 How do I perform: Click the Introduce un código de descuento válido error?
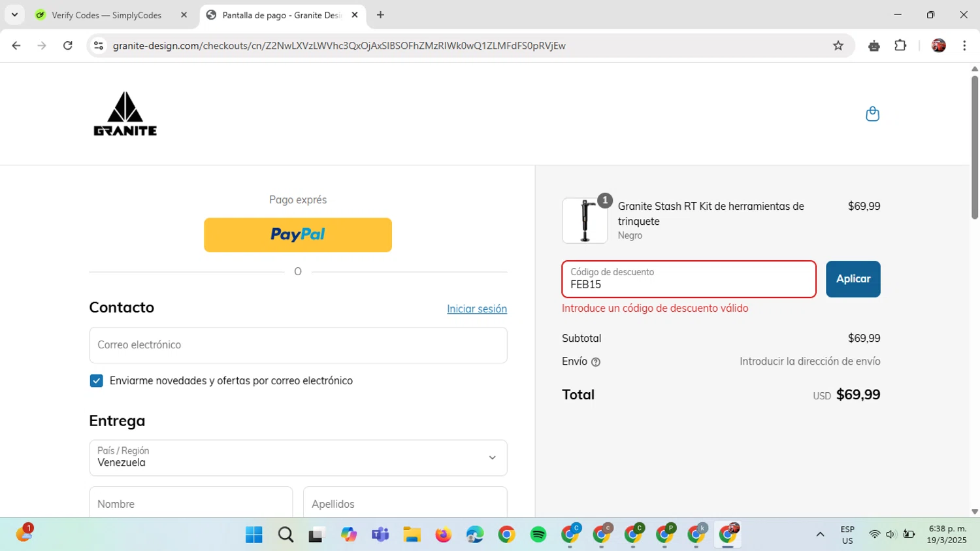click(655, 309)
